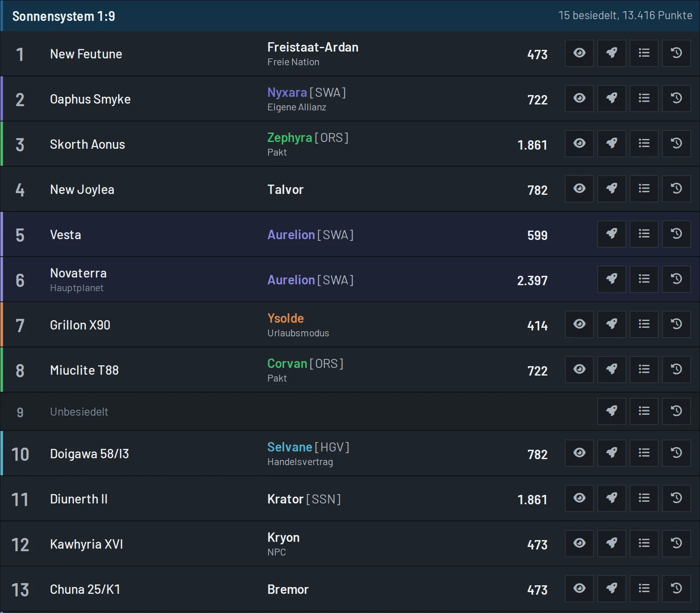This screenshot has width=700, height=613.
Task: Click the eye icon for Miuclite T88
Action: coord(579,369)
